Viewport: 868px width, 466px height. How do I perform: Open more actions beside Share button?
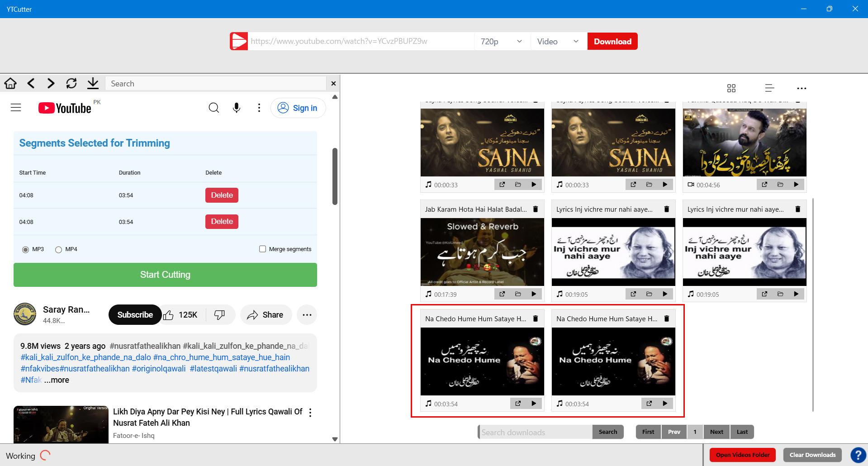click(307, 315)
